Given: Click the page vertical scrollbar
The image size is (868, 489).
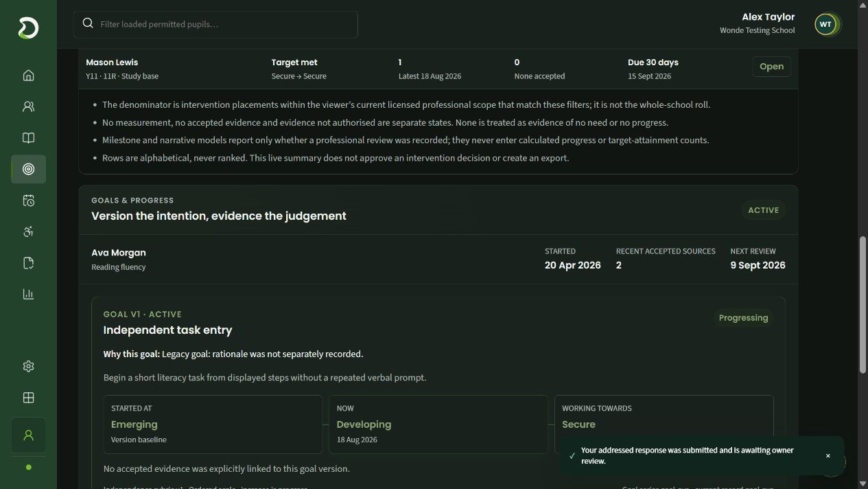Looking at the screenshot, I should click(863, 305).
